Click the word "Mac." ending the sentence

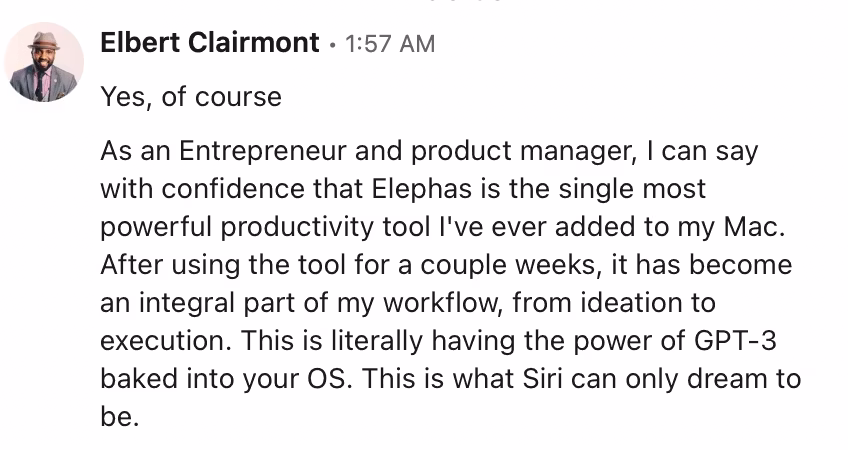click(x=757, y=227)
